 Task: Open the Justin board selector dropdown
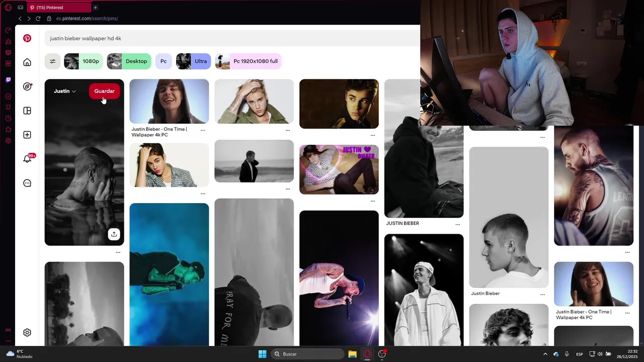[x=65, y=91]
